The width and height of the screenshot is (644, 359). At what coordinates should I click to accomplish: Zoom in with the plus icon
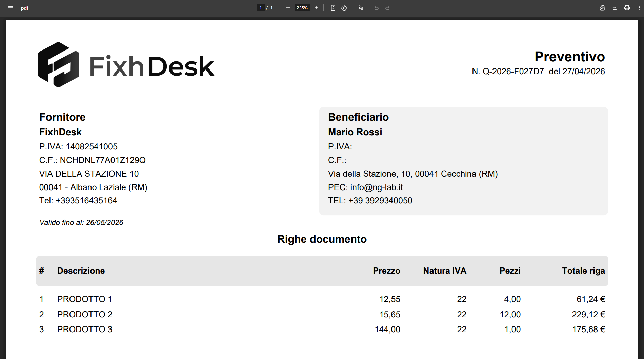pyautogui.click(x=317, y=8)
